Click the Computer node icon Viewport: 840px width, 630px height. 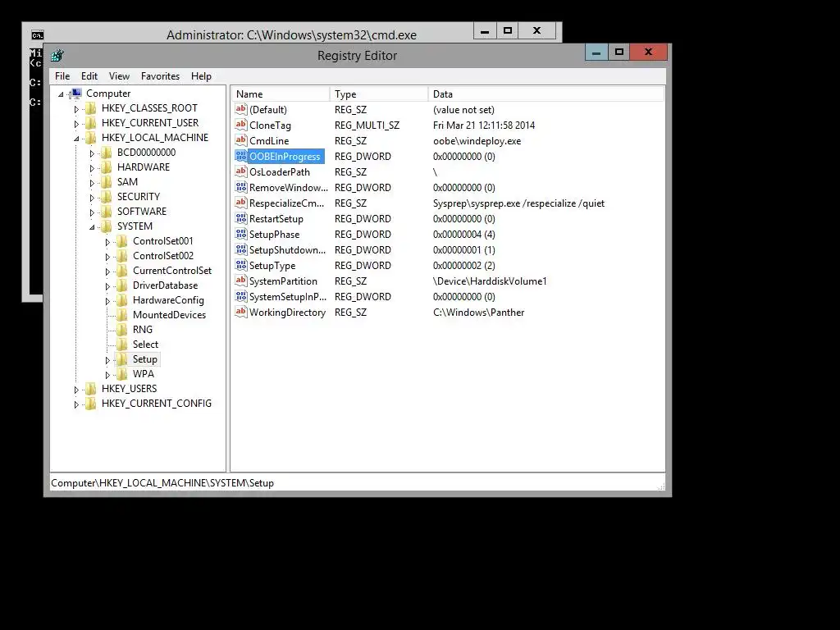click(75, 94)
